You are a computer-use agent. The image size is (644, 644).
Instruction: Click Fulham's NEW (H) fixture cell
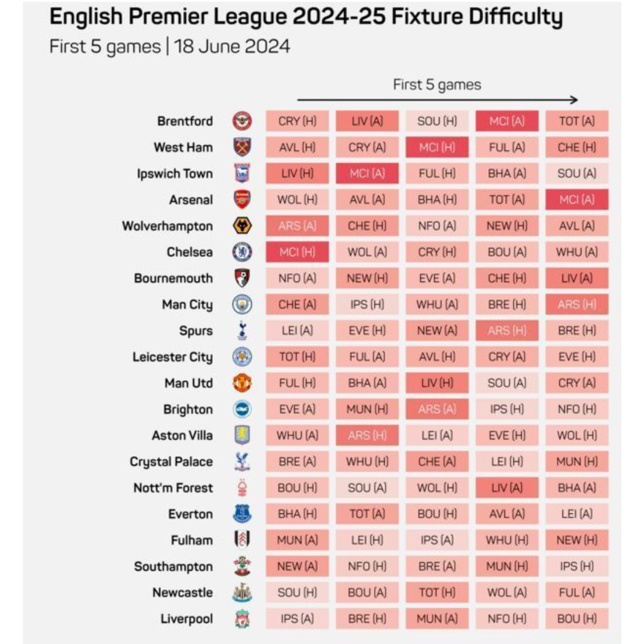[577, 540]
